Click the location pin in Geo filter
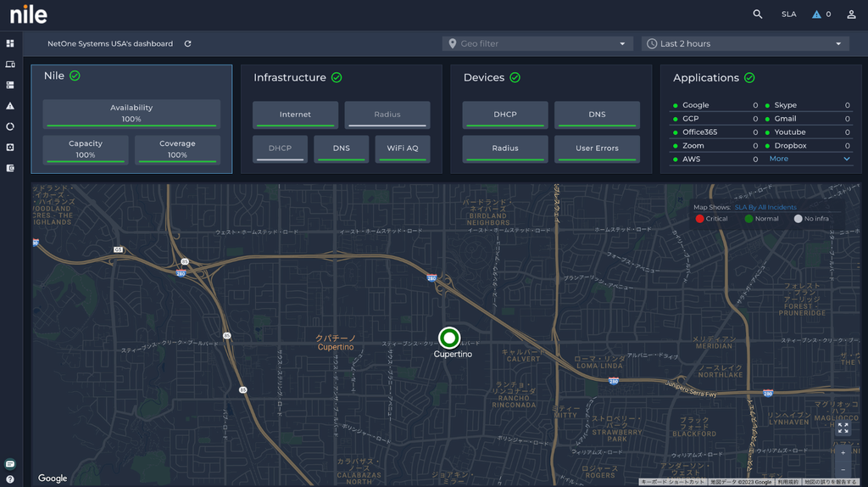The width and height of the screenshot is (868, 487). tap(453, 44)
